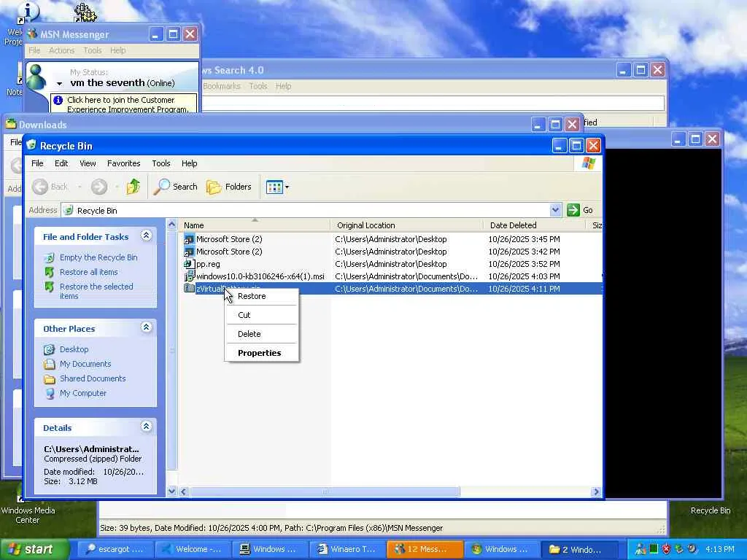Viewport: 747px width, 560px height.
Task: Click MSN Messenger tray icon
Action: pyautogui.click(x=640, y=549)
